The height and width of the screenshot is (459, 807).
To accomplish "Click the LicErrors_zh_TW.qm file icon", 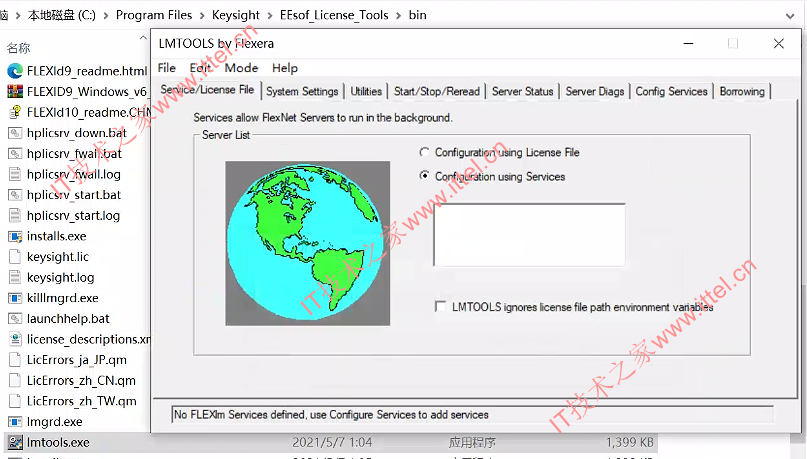I will tap(15, 401).
